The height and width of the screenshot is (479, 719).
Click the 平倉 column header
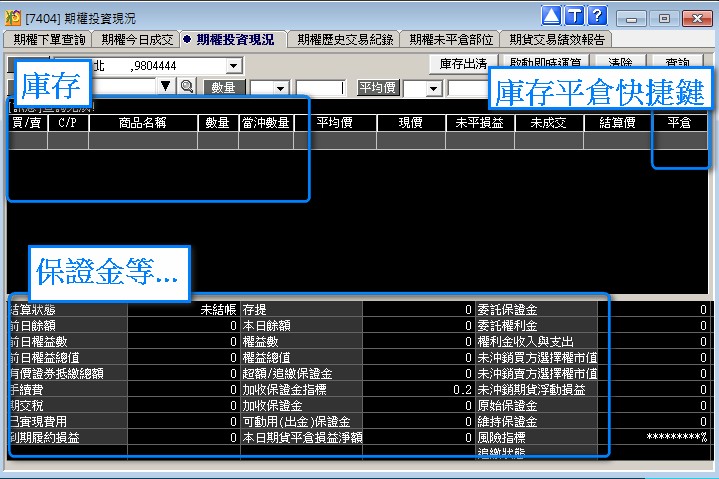[x=680, y=123]
